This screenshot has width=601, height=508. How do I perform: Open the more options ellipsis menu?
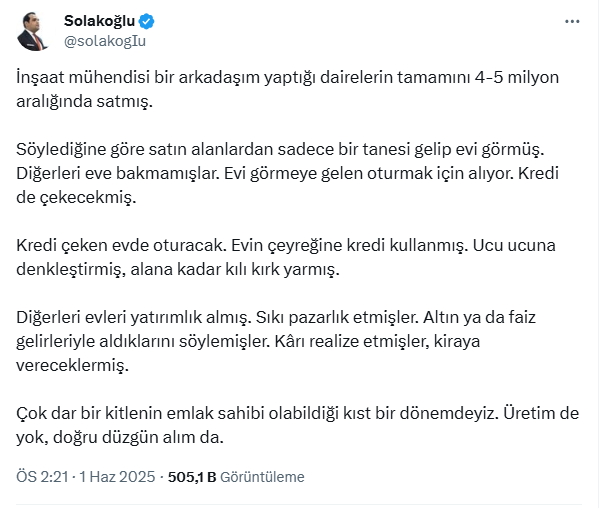571,22
